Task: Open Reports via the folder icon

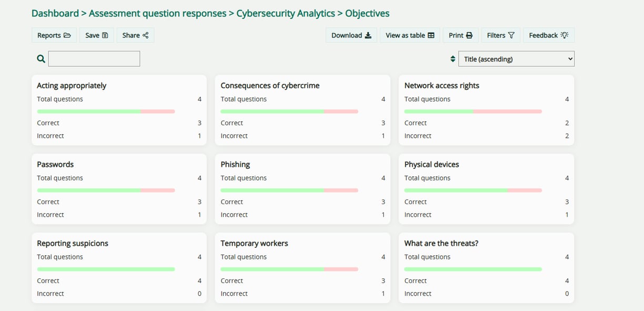Action: pyautogui.click(x=67, y=35)
